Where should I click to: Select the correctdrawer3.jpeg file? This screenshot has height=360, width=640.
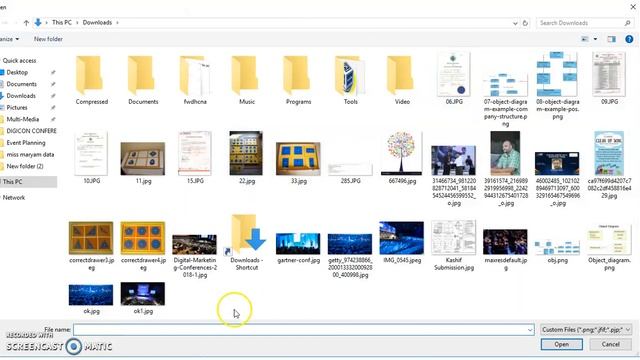(x=91, y=246)
